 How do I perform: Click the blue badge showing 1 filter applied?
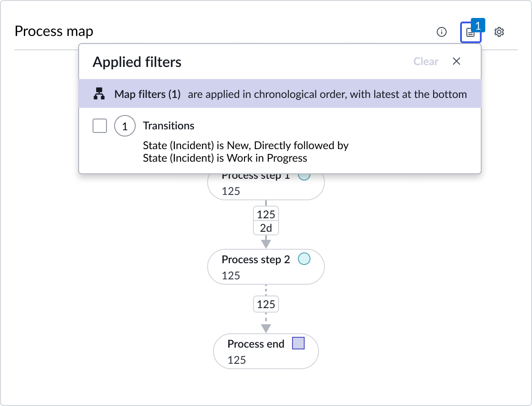(x=479, y=26)
